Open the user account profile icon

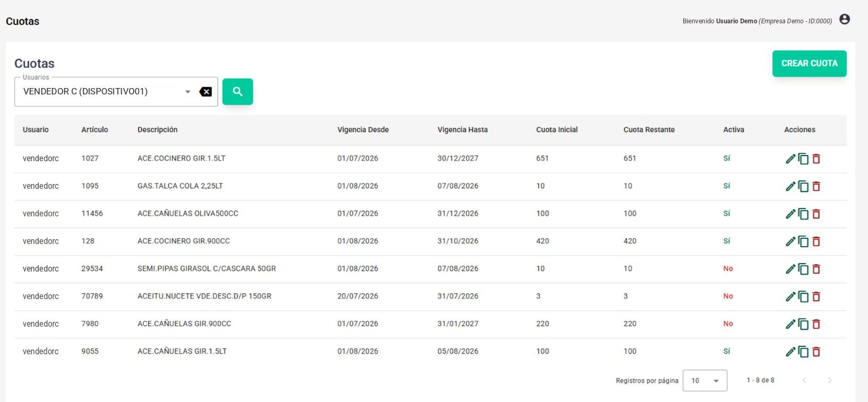845,20
